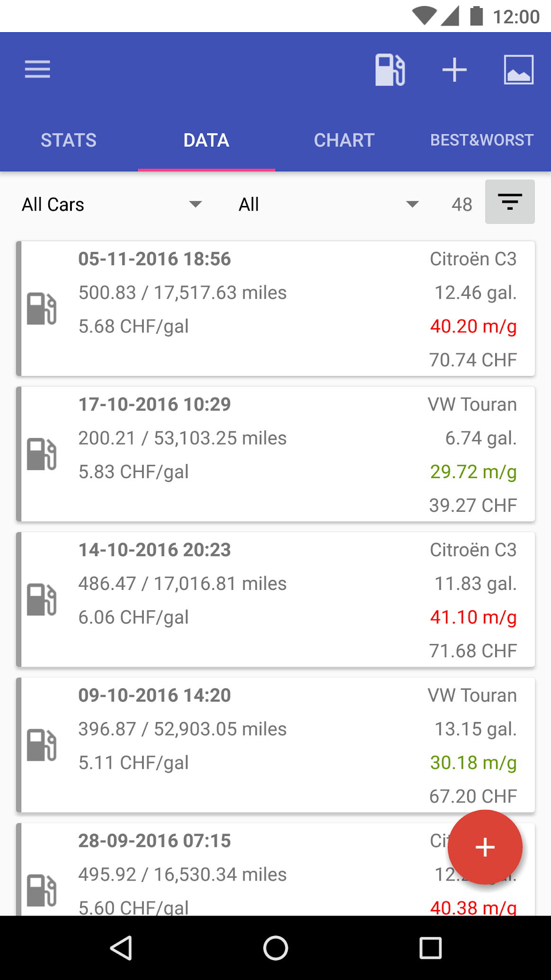Switch to the STATS tab

point(69,140)
